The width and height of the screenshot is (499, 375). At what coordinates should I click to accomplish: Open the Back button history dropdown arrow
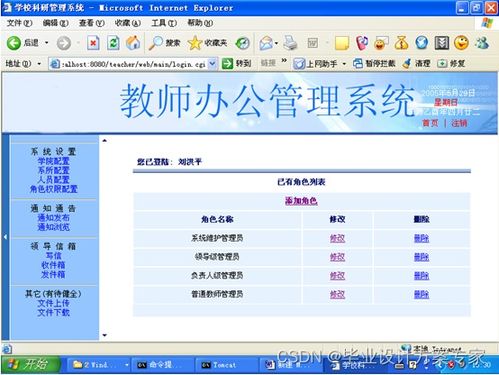pos(47,43)
